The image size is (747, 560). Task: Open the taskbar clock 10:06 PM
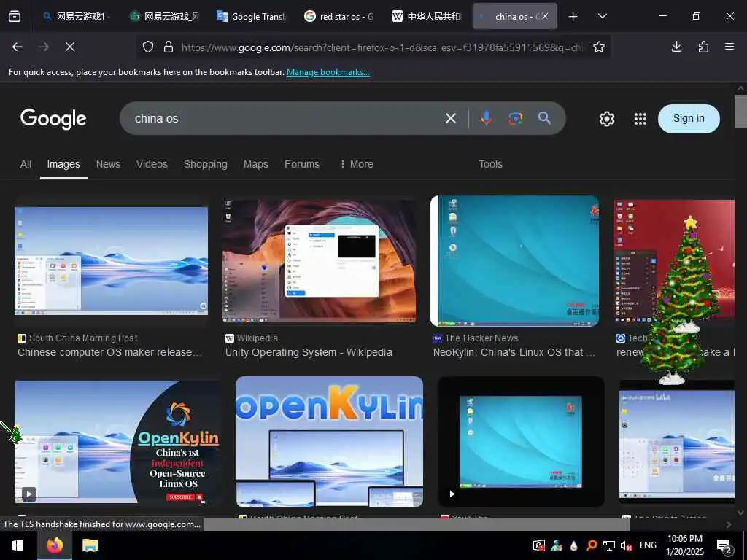(684, 545)
